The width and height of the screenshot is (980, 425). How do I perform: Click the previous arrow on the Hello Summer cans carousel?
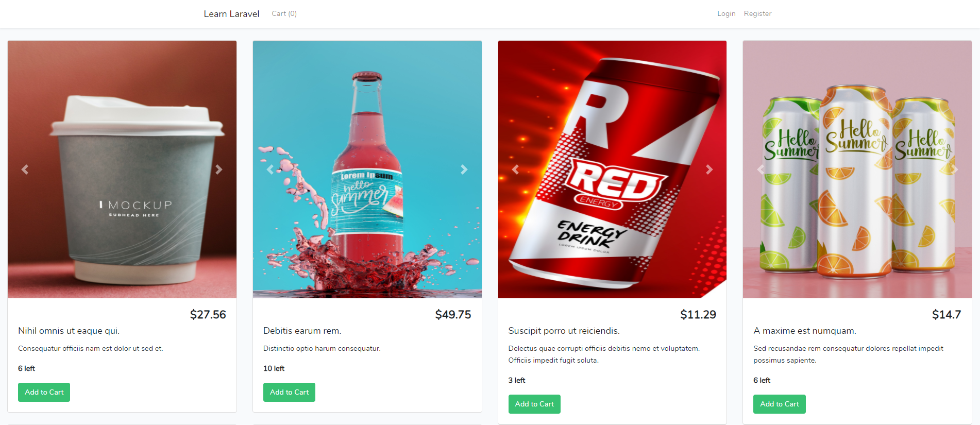click(761, 169)
